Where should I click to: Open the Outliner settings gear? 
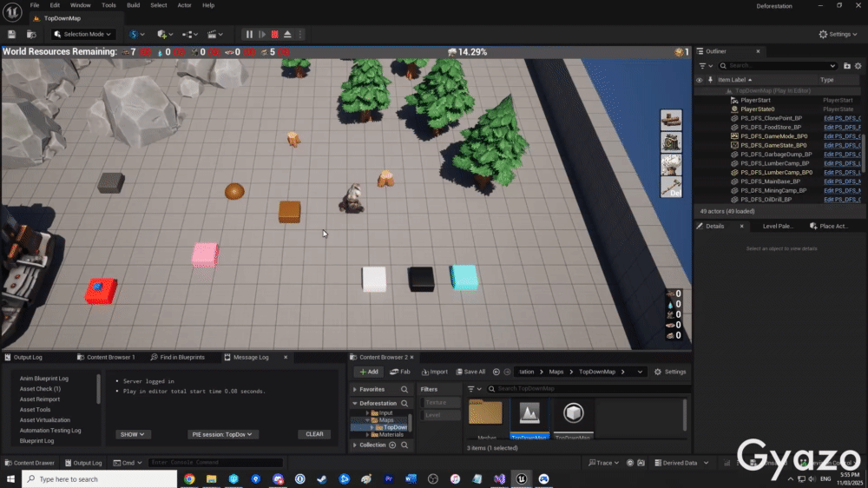pos(858,65)
